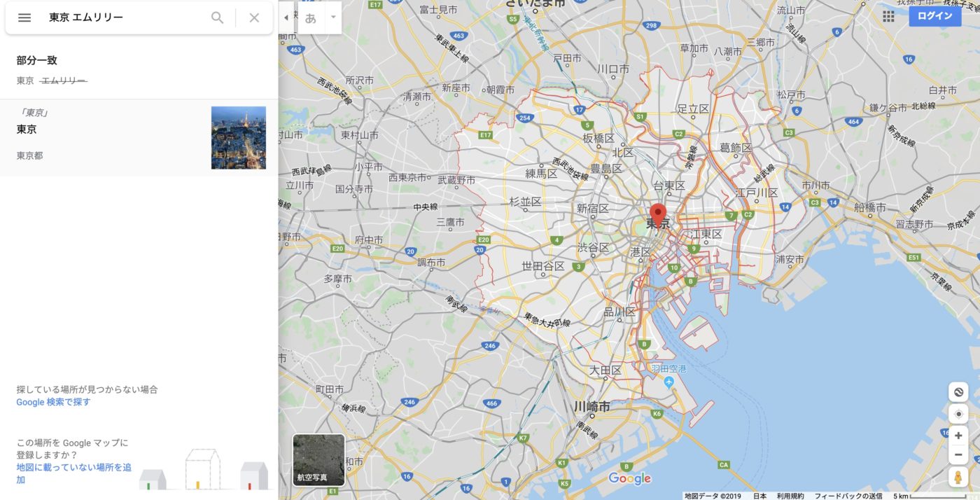Click the 日本 link in footer

point(759,496)
